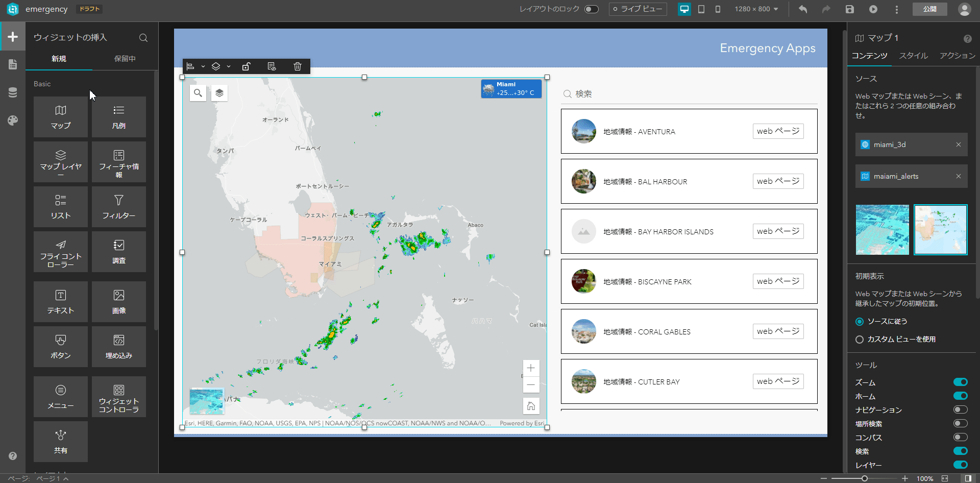Select the マップ widget
Screen dimensions: 980x483
61,117
